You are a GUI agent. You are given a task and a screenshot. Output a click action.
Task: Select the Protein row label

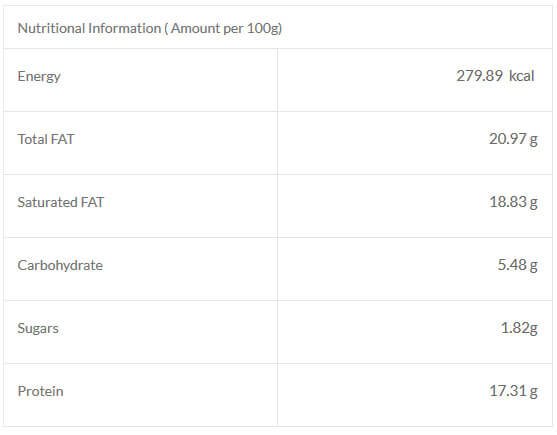pos(40,391)
